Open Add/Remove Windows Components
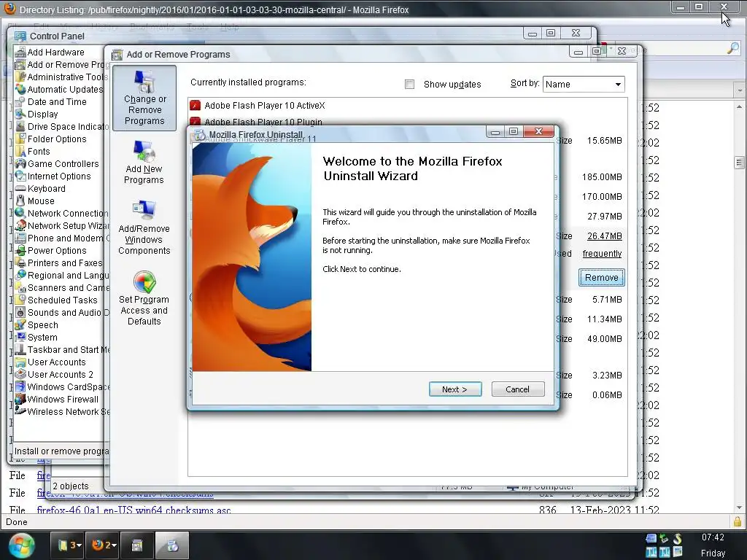747x560 pixels. tap(144, 228)
